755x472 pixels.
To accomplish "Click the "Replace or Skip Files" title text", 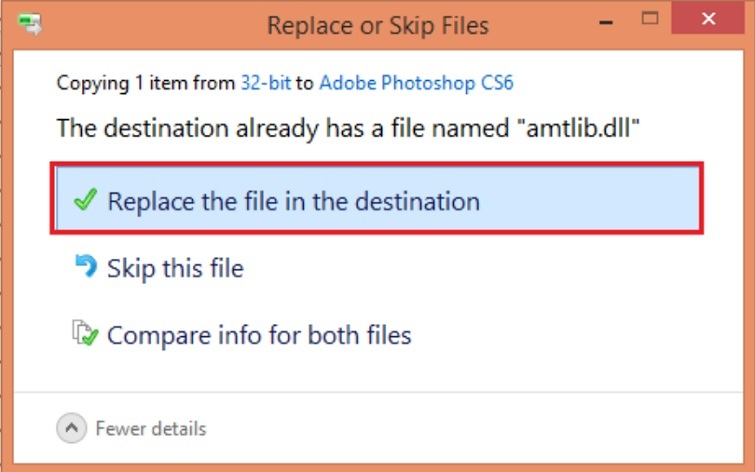I will tap(377, 25).
